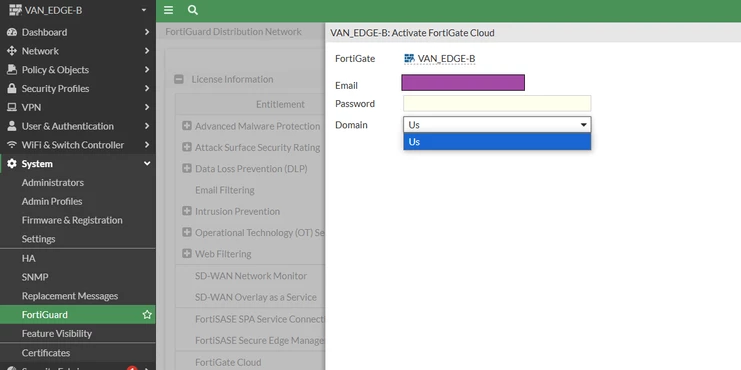This screenshot has width=741, height=370.
Task: Click the System gear icon
Action: 12,164
